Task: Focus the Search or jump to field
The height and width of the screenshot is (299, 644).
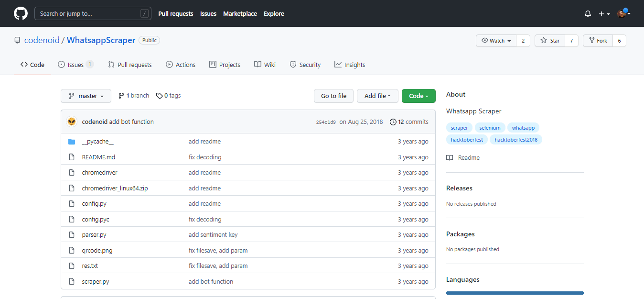Action: click(88, 14)
